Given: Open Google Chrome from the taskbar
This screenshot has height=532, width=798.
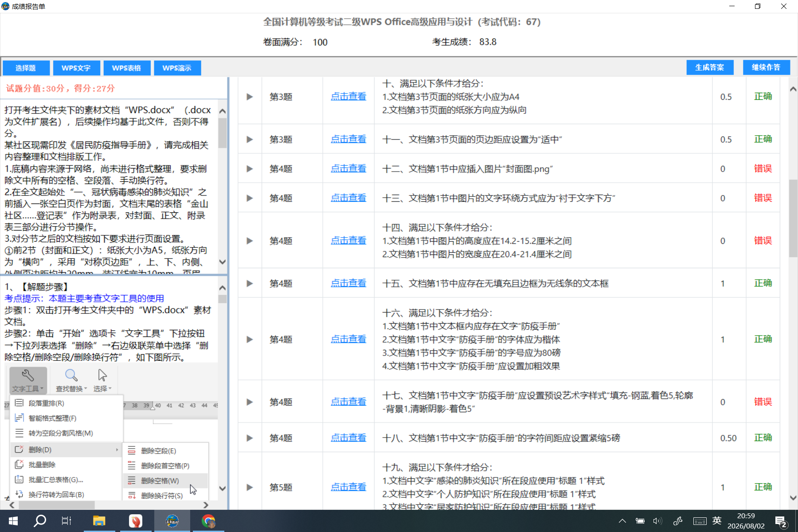Looking at the screenshot, I should coord(208,521).
